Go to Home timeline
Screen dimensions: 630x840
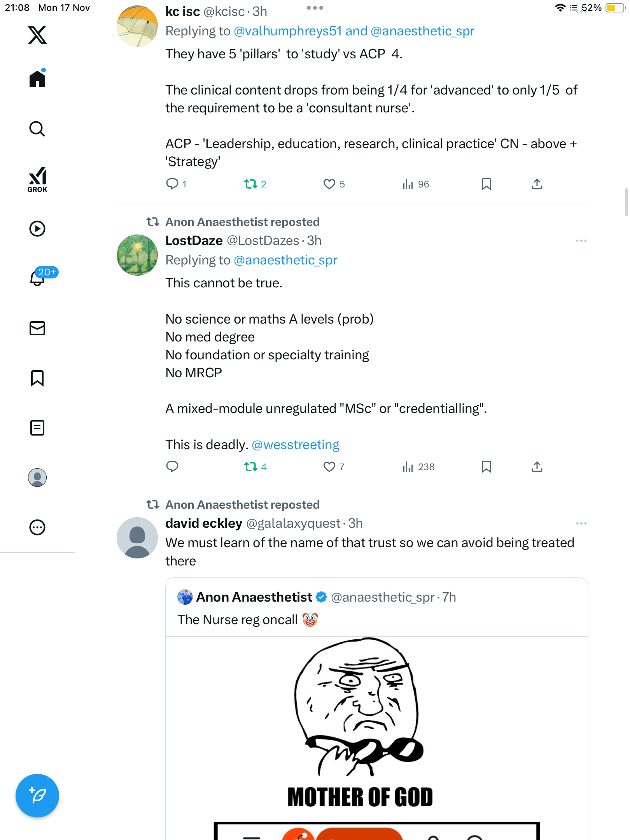pos(37,79)
